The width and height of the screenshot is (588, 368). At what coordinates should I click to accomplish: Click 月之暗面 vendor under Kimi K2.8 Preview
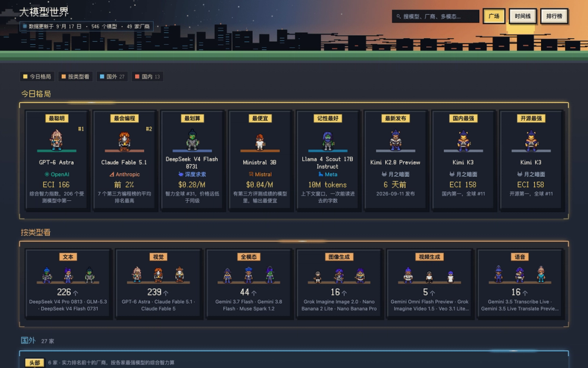395,174
